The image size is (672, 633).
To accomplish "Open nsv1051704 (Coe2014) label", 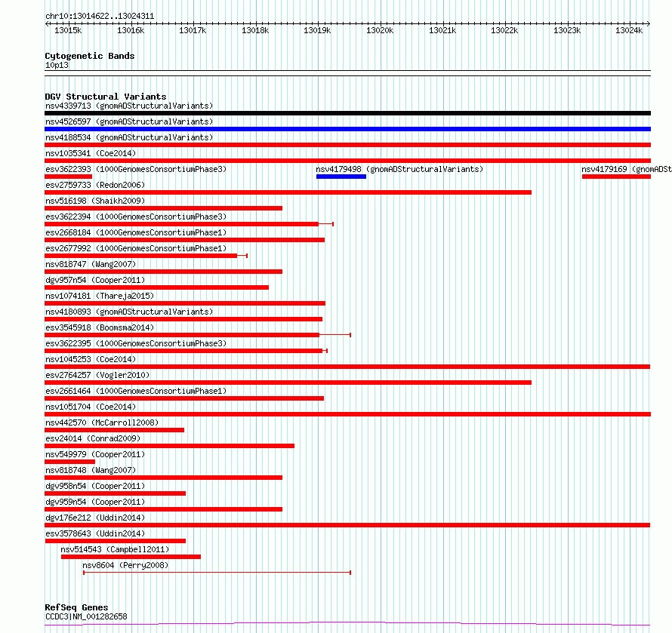I will [91, 407].
